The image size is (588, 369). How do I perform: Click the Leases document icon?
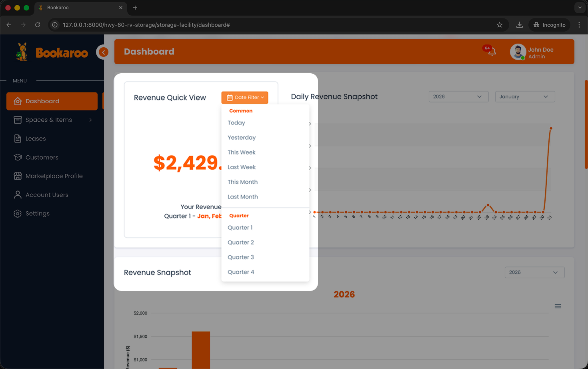[x=18, y=138]
